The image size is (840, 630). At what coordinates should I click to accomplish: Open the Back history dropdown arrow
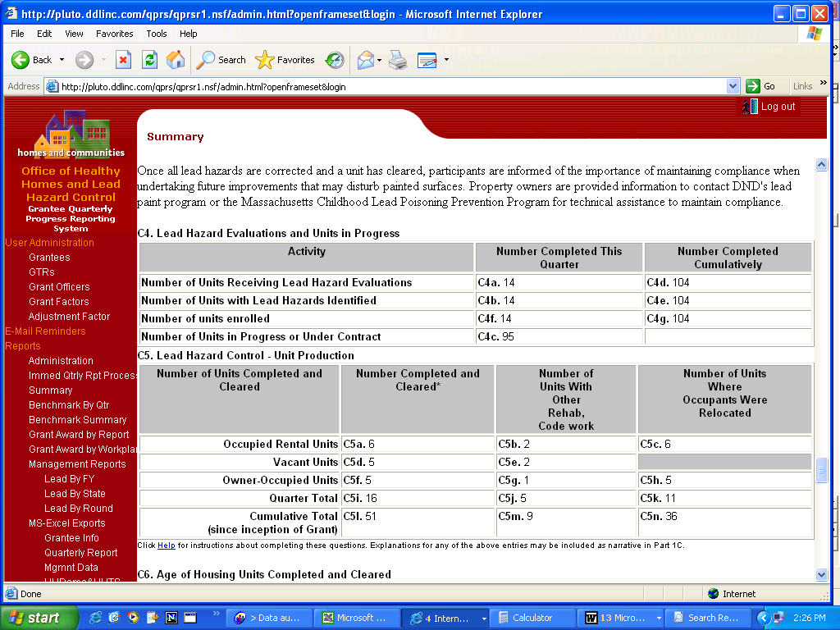tap(62, 60)
